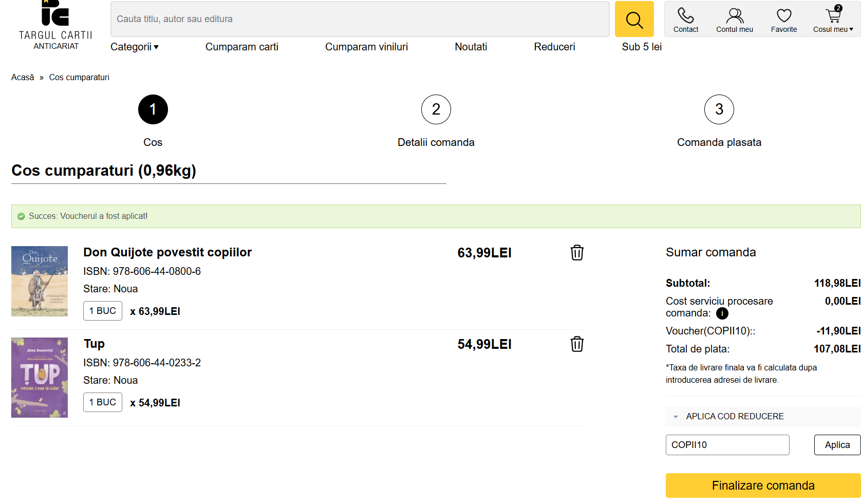Expand the Cosul meu cart dropdown
Image resolution: width=861 pixels, height=504 pixels.
coord(833,20)
